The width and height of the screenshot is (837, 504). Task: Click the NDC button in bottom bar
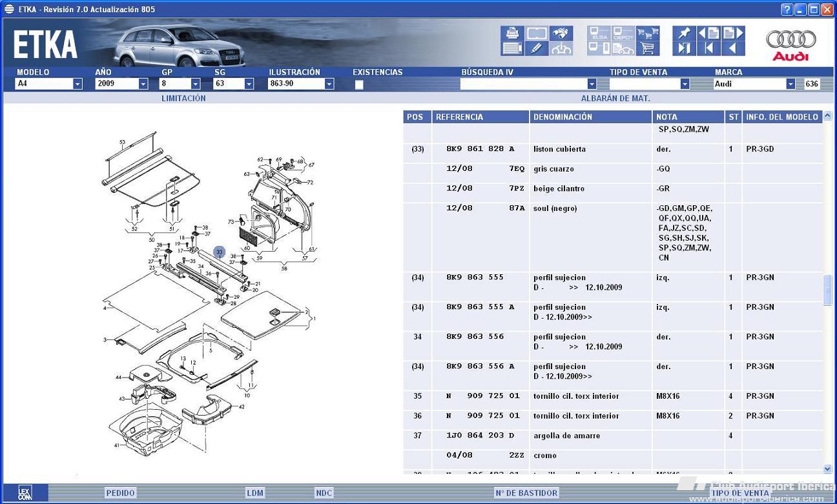pos(324,493)
